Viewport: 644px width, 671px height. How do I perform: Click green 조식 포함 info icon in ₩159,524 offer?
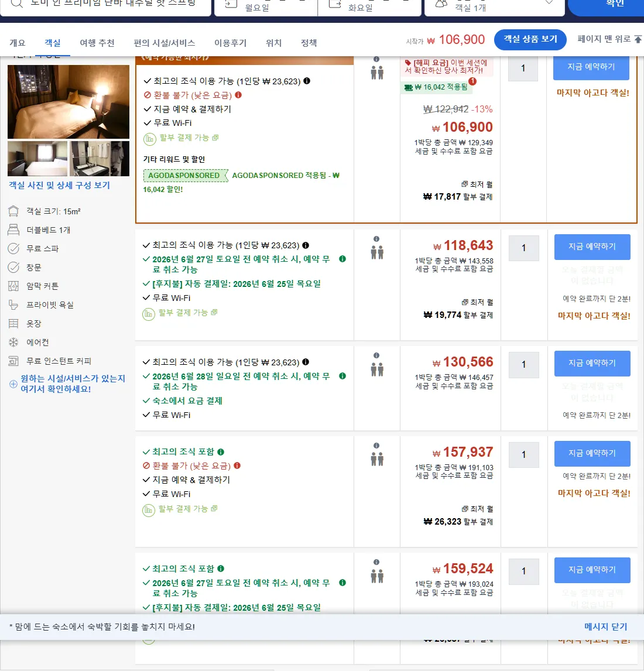[x=221, y=569]
